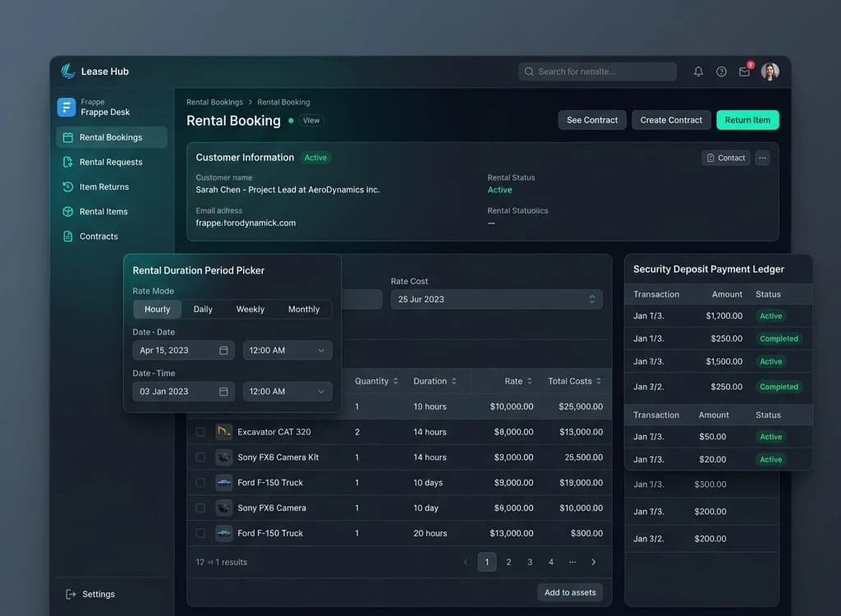Select Weekly rate mode

point(250,309)
